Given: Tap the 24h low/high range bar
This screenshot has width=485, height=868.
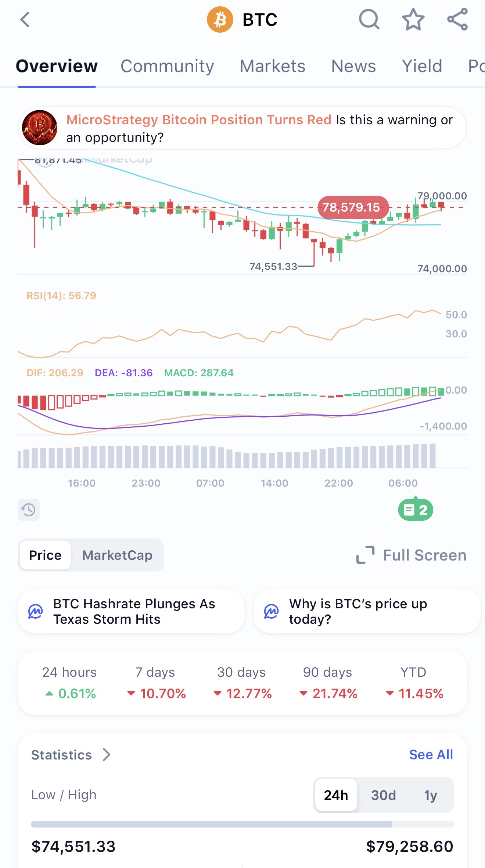Looking at the screenshot, I should 242,824.
